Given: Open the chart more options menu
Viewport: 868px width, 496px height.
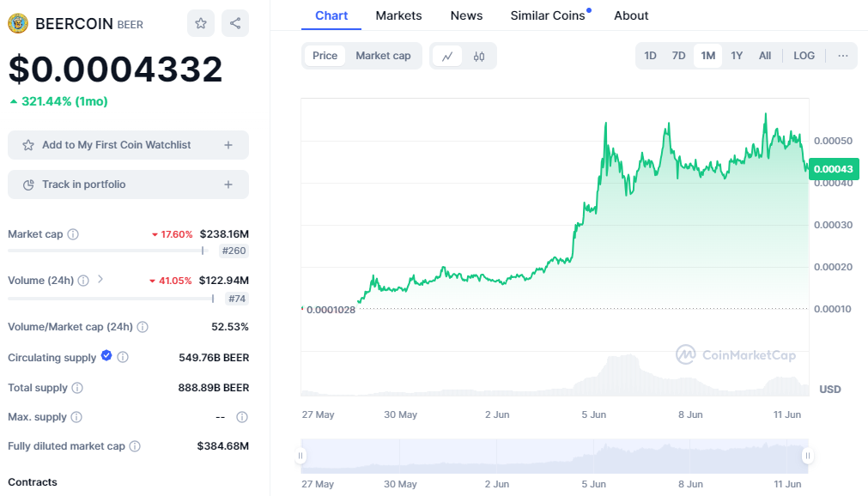Looking at the screenshot, I should point(842,56).
